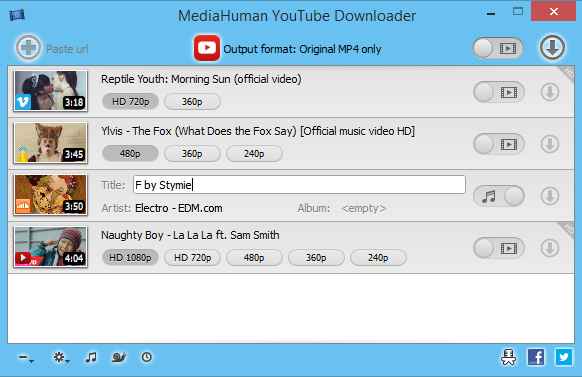This screenshot has width=582, height=377.
Task: Choose 360p quality for Reptile Youth
Action: pos(192,102)
